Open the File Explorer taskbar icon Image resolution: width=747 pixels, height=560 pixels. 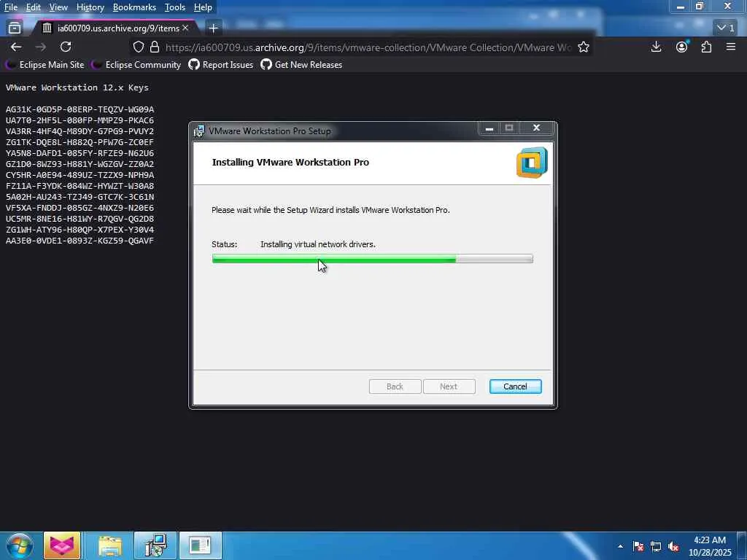[x=110, y=545]
